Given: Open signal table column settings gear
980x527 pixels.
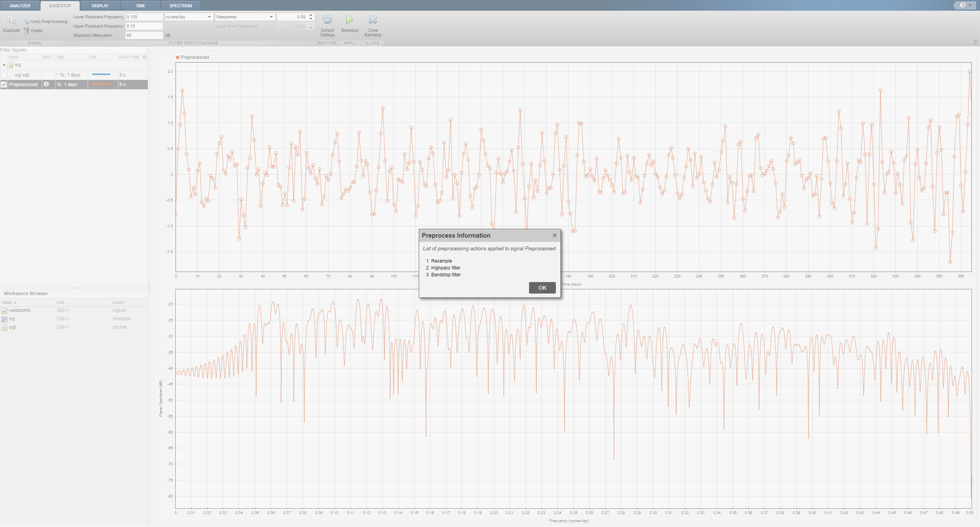Looking at the screenshot, I should pyautogui.click(x=145, y=57).
